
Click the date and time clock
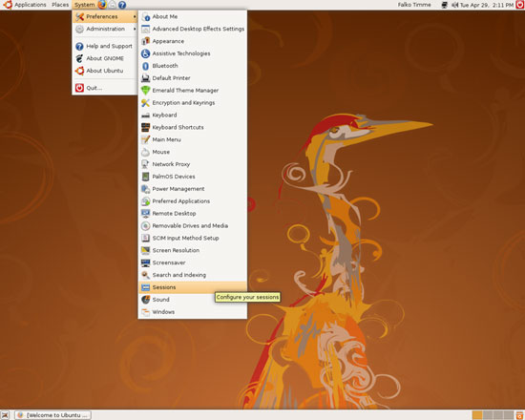487,5
